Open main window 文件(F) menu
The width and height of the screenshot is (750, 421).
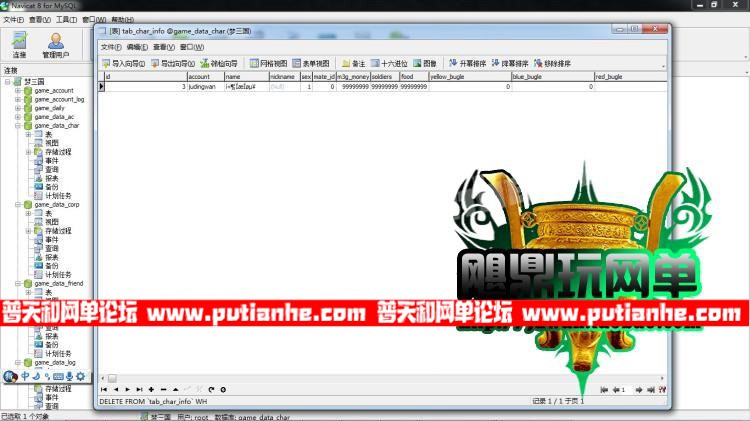[x=13, y=20]
